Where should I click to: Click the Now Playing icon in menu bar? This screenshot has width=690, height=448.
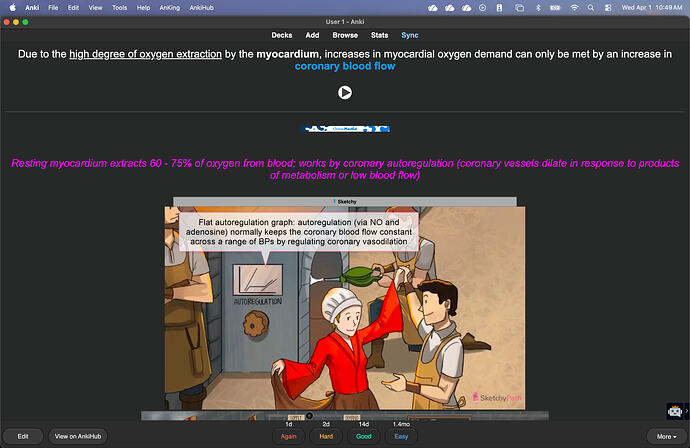(482, 7)
